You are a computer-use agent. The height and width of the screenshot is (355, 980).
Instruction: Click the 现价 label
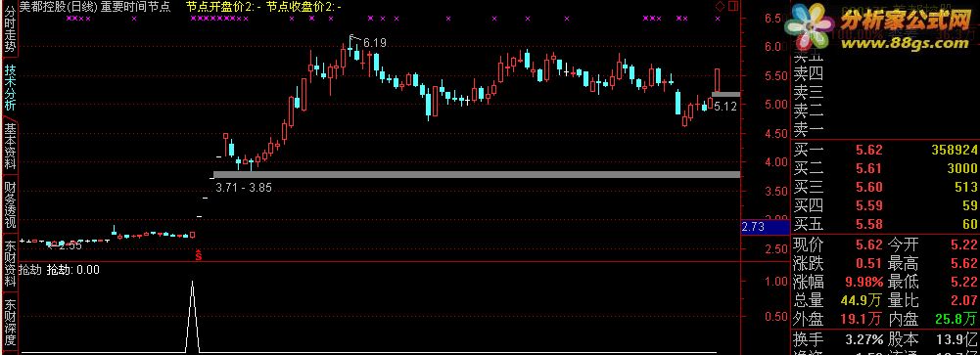click(x=809, y=244)
